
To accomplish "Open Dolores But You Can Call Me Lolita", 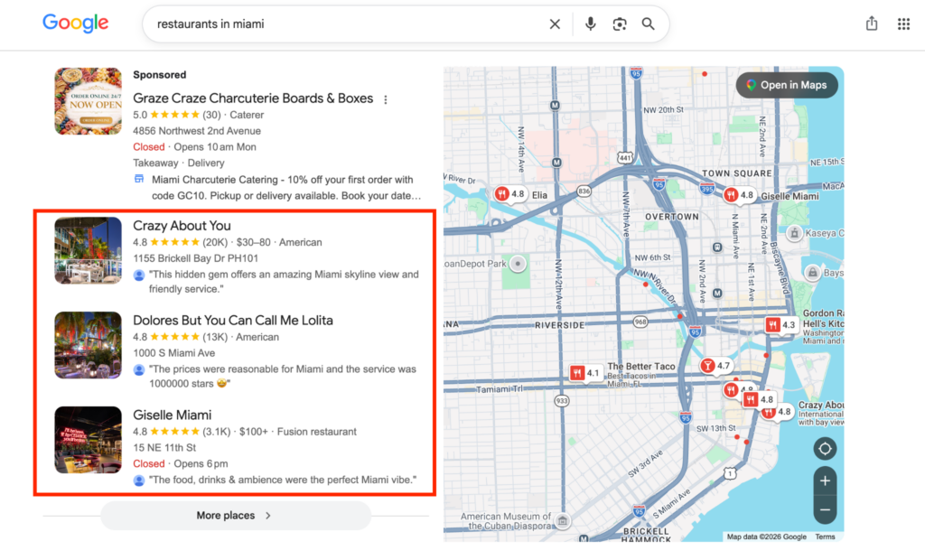I will pos(232,320).
